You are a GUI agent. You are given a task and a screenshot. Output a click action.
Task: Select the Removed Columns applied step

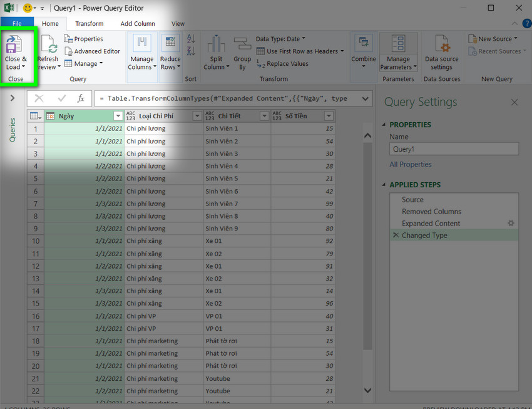tap(431, 212)
